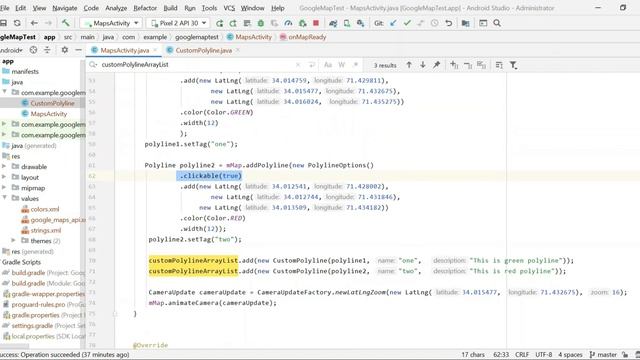Click the Sync Project with Gradle icon
This screenshot has width=640, height=360.
click(x=333, y=23)
